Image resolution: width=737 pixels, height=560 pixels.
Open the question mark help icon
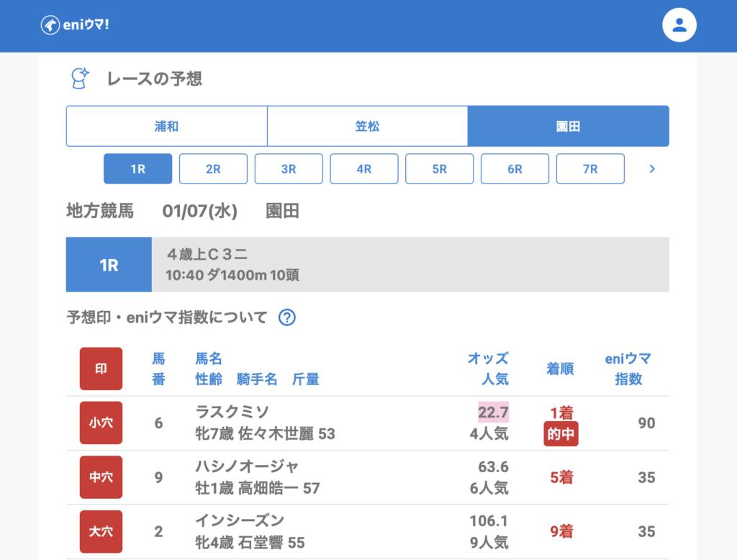point(287,317)
